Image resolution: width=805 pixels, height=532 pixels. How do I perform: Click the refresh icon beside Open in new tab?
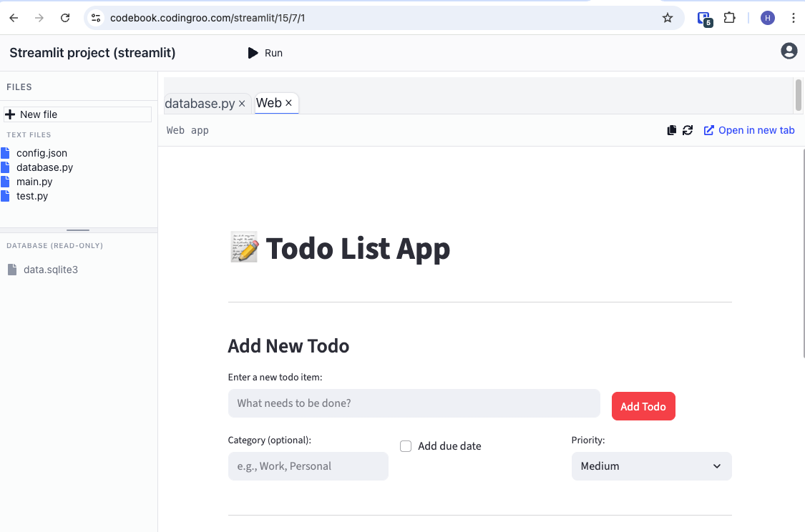688,130
